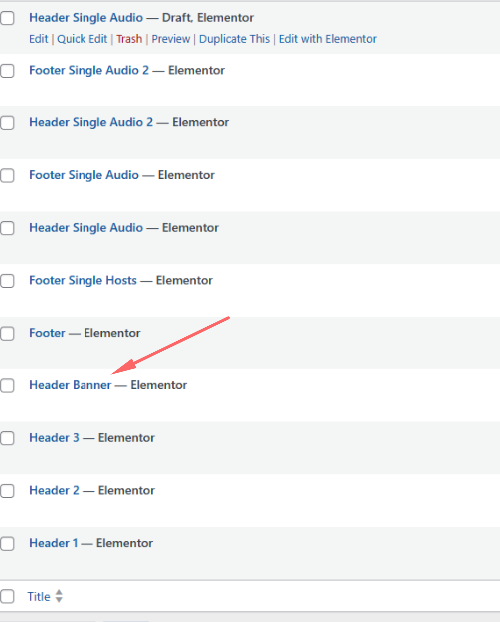The image size is (500, 622).
Task: Sort the table by Title column
Action: coord(39,596)
